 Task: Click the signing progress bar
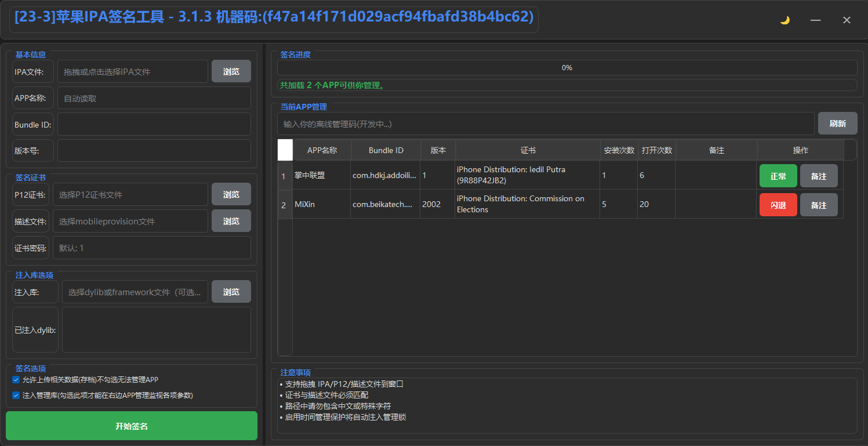pos(566,68)
